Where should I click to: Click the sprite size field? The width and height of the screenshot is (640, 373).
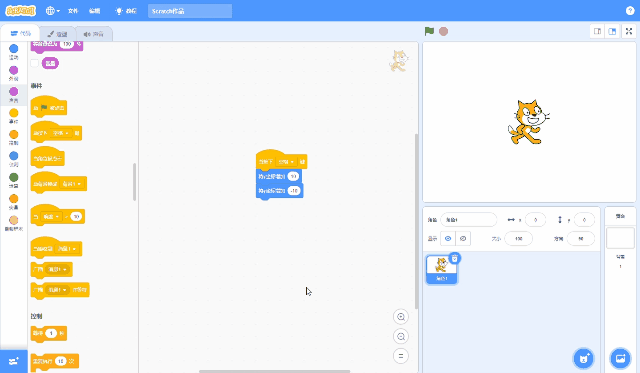pyautogui.click(x=518, y=238)
